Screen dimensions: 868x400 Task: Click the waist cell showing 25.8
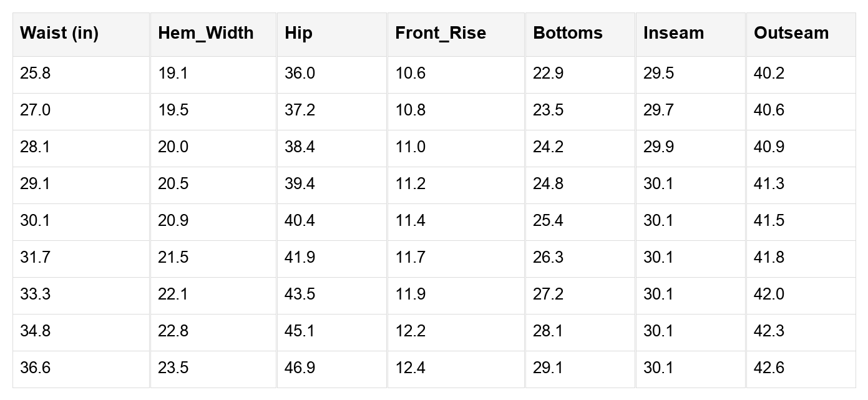(x=36, y=74)
